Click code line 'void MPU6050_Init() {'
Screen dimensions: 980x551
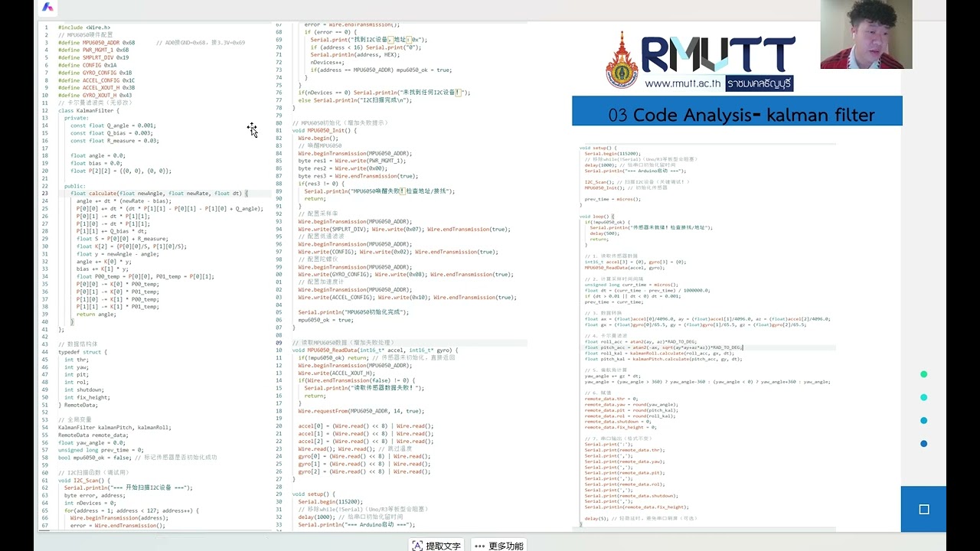324,130
